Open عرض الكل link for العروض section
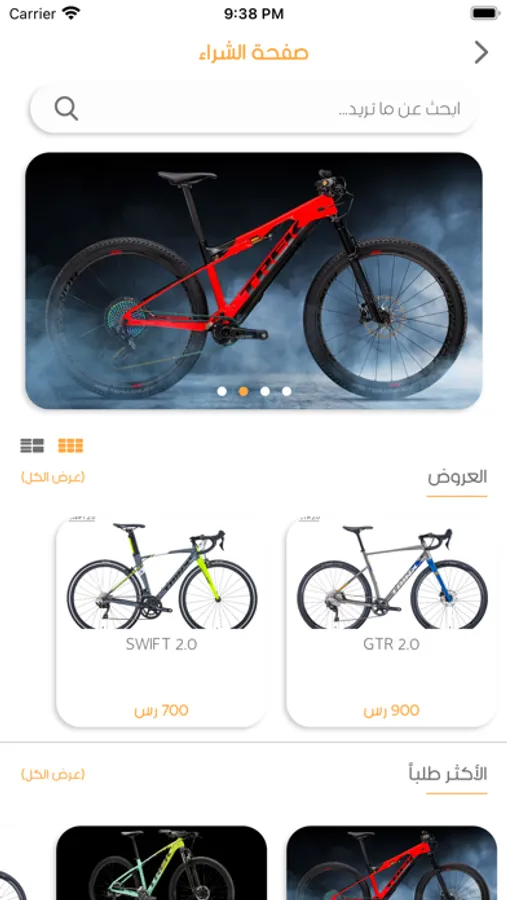The height and width of the screenshot is (900, 507). pos(53,477)
